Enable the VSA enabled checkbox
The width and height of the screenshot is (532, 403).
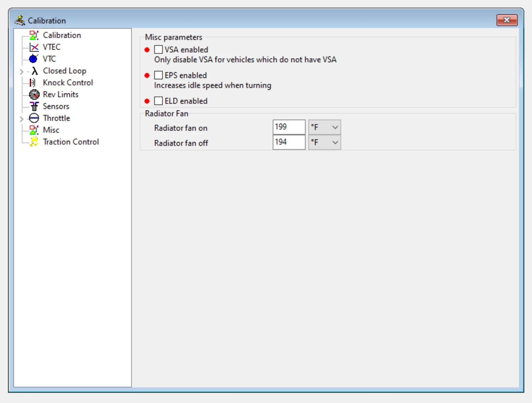coord(158,49)
